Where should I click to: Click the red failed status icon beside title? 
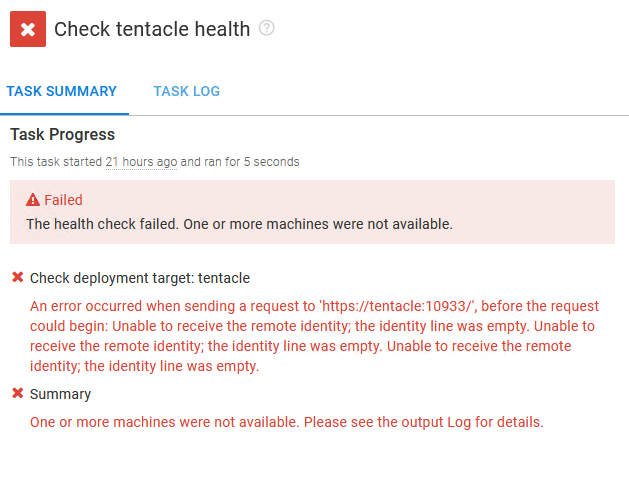coord(28,29)
